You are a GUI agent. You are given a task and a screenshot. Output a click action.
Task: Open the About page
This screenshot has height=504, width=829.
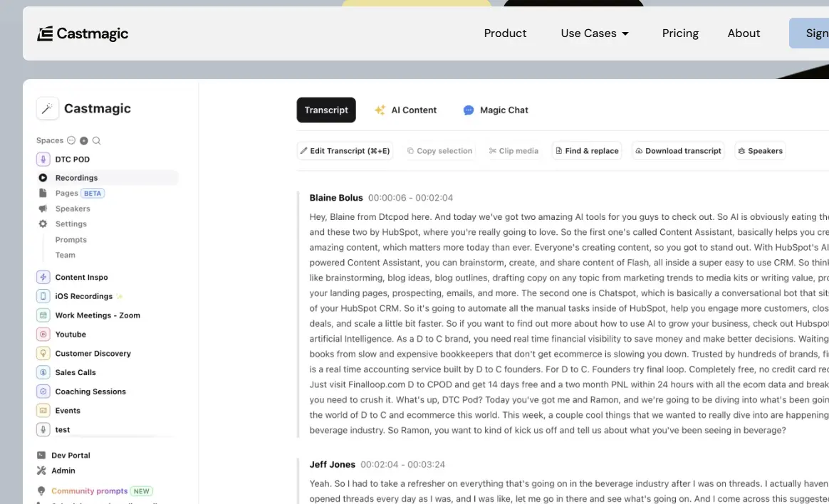(744, 33)
